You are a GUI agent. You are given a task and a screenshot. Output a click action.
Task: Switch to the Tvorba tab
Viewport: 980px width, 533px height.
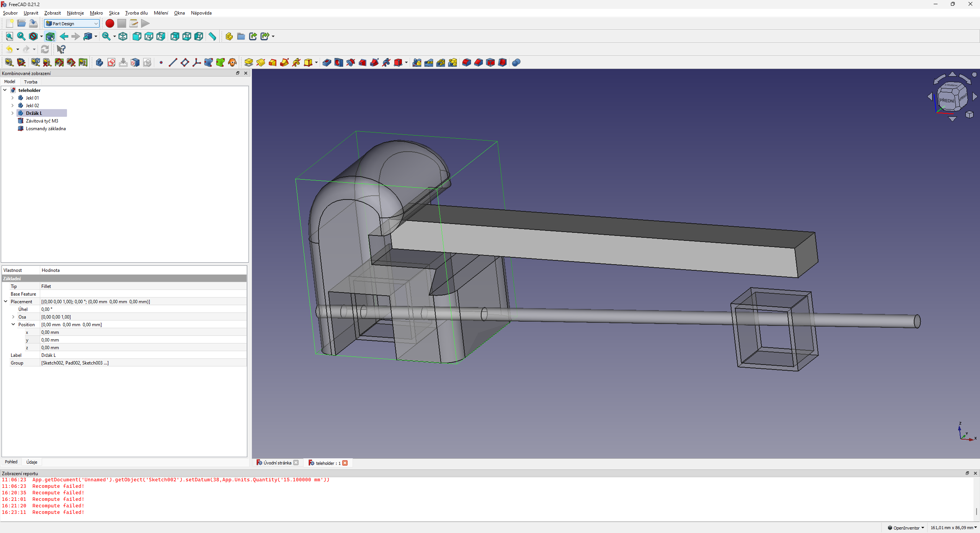[31, 82]
